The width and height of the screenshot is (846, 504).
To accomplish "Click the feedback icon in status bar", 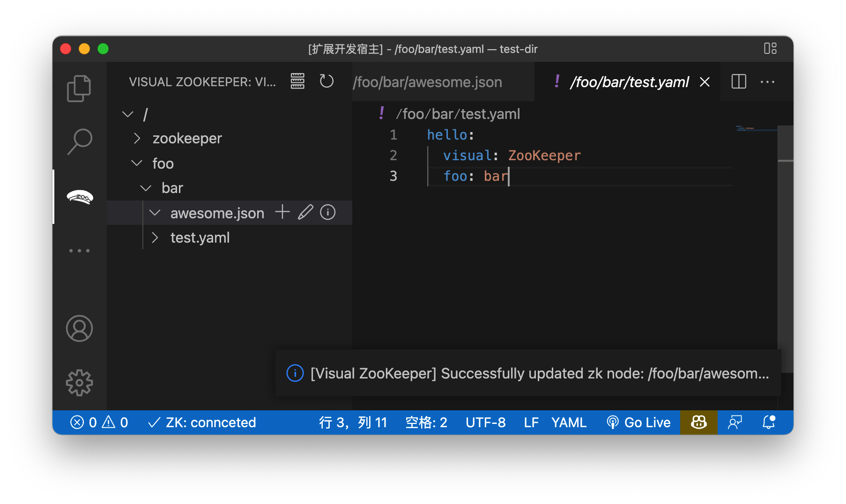I will pyautogui.click(x=735, y=422).
